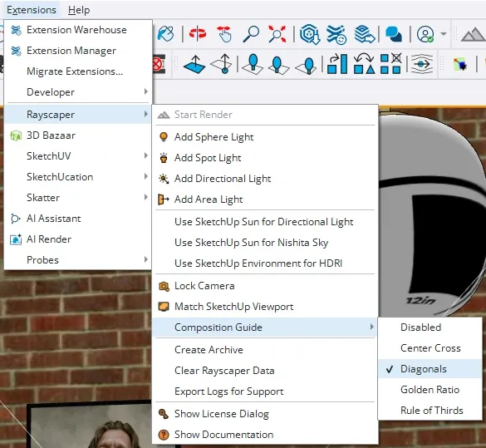
Task: Set composition guide to Golden Ratio
Action: point(430,390)
